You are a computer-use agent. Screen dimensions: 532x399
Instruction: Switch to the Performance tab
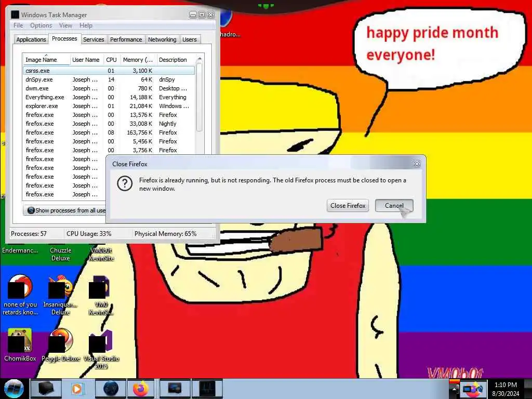126,39
